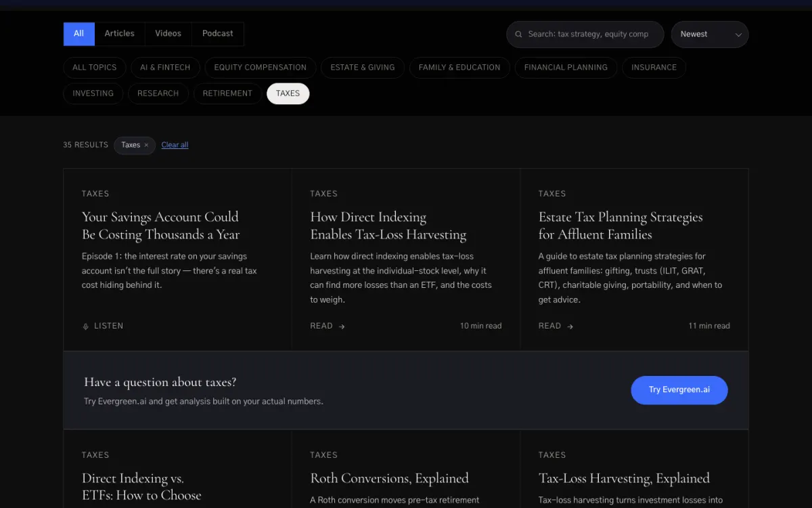This screenshot has height=508, width=812.
Task: Click the 35 RESULTS count text
Action: pos(85,145)
